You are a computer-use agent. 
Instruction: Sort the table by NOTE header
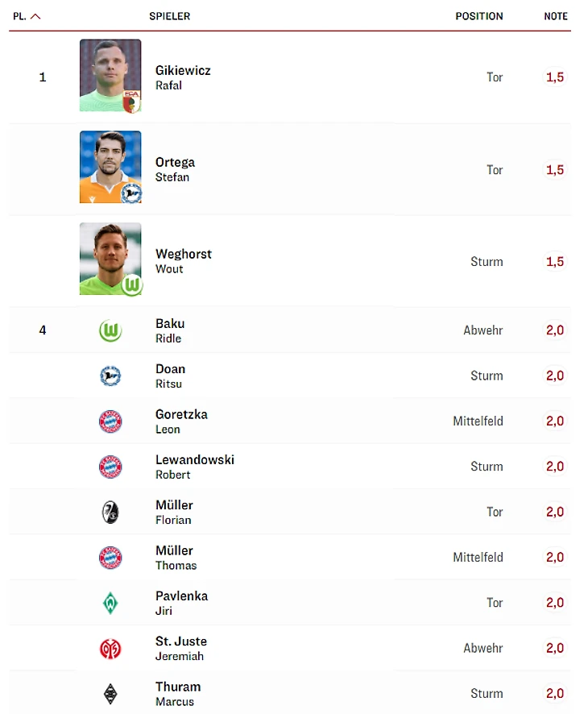[x=556, y=16]
